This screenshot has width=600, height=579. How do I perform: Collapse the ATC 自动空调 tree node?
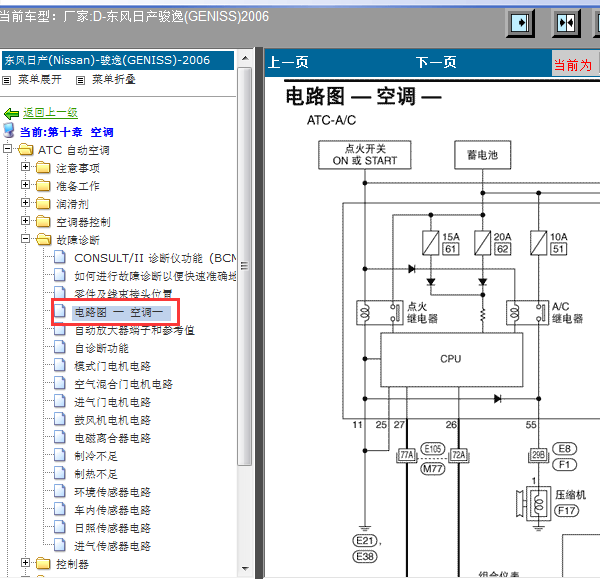coord(8,148)
